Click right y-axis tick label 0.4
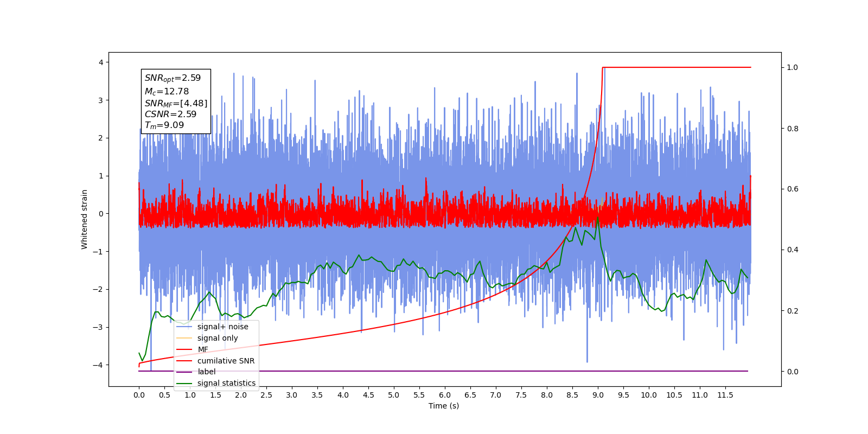Viewport: 868px width, 434px height. click(x=793, y=250)
